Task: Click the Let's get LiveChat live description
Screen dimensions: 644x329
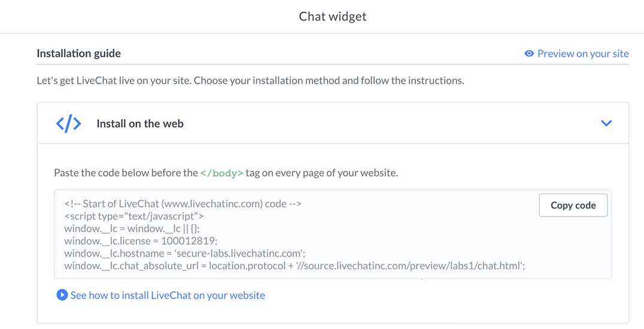Action: coord(250,80)
